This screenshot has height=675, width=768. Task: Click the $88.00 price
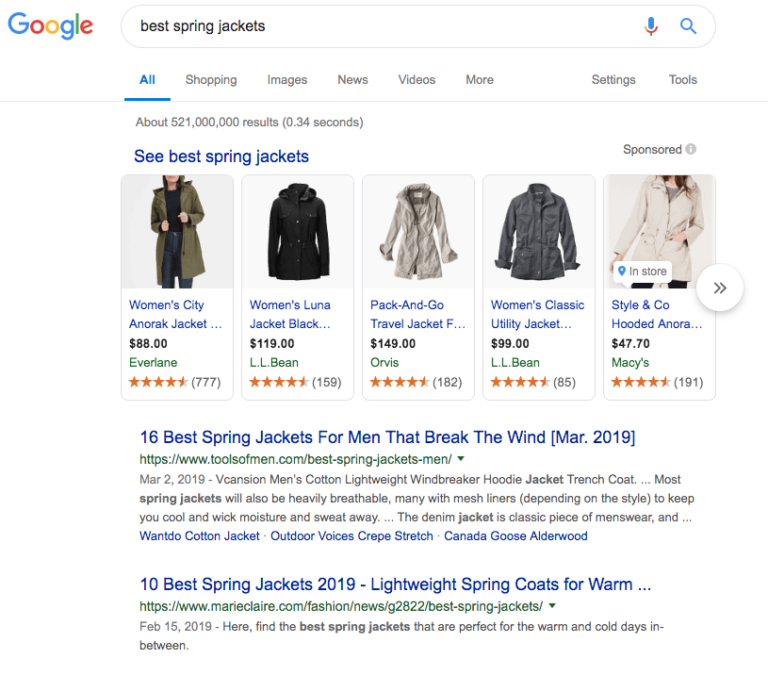(148, 343)
